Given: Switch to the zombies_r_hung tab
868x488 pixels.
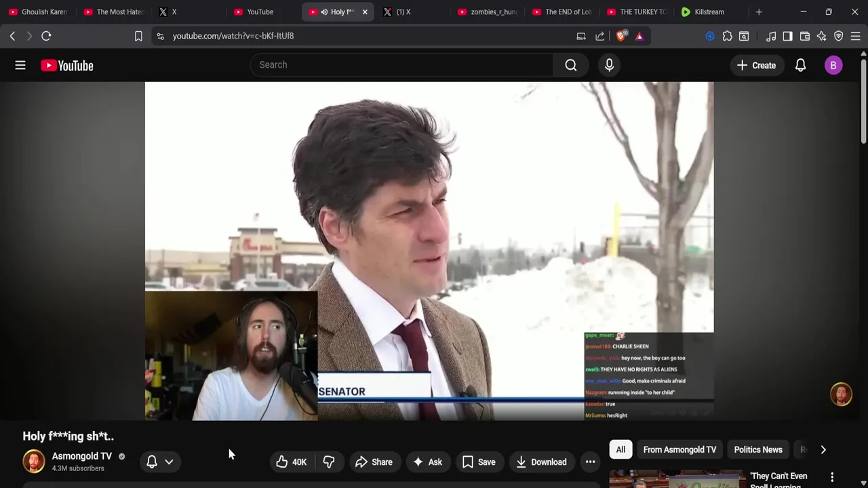Looking at the screenshot, I should (x=487, y=12).
